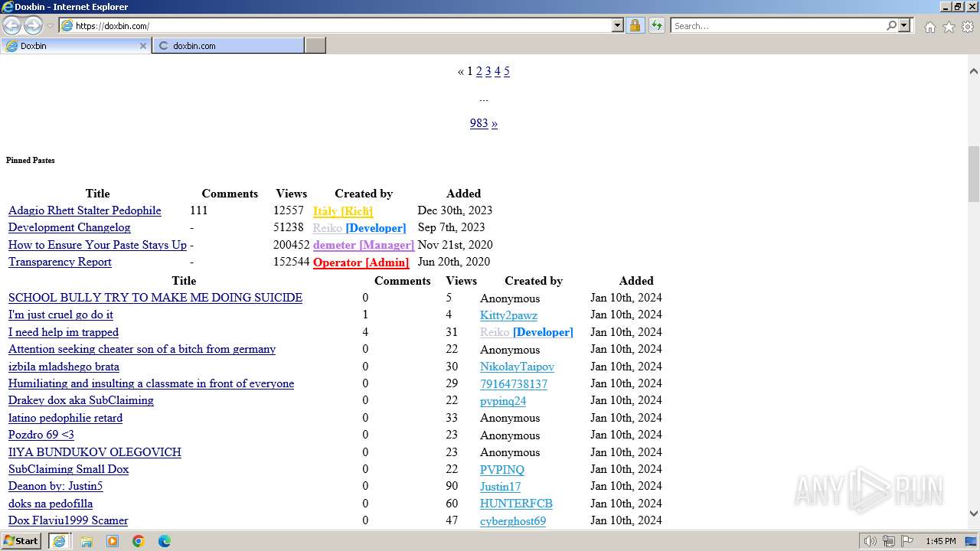Go to page 4 of the listing
Viewport: 980px width, 551px height.
pos(498,71)
